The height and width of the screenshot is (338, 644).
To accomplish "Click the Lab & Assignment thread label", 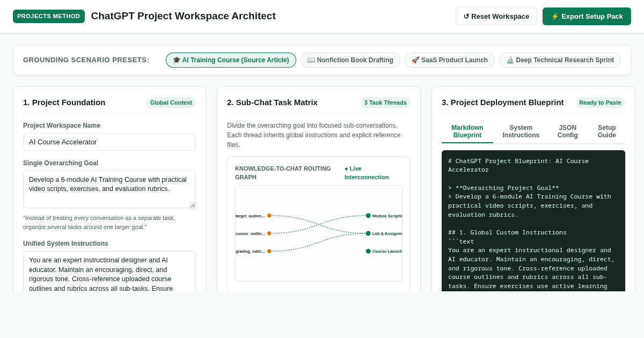I will pyautogui.click(x=387, y=233).
